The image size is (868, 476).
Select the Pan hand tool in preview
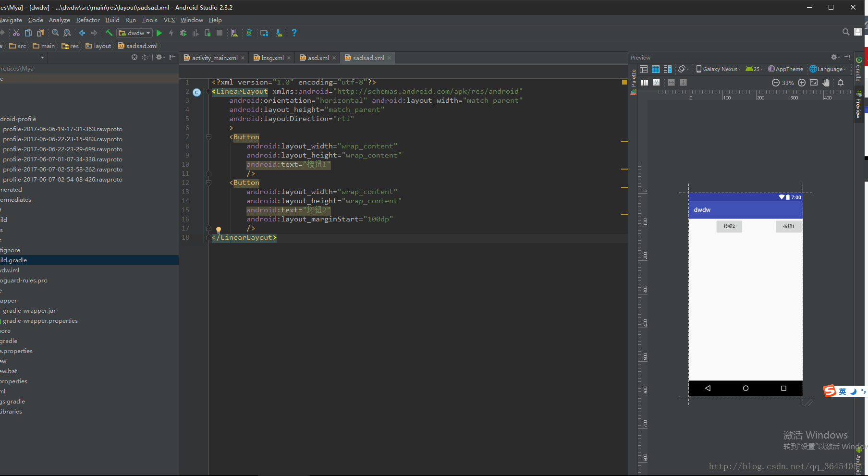tap(826, 83)
